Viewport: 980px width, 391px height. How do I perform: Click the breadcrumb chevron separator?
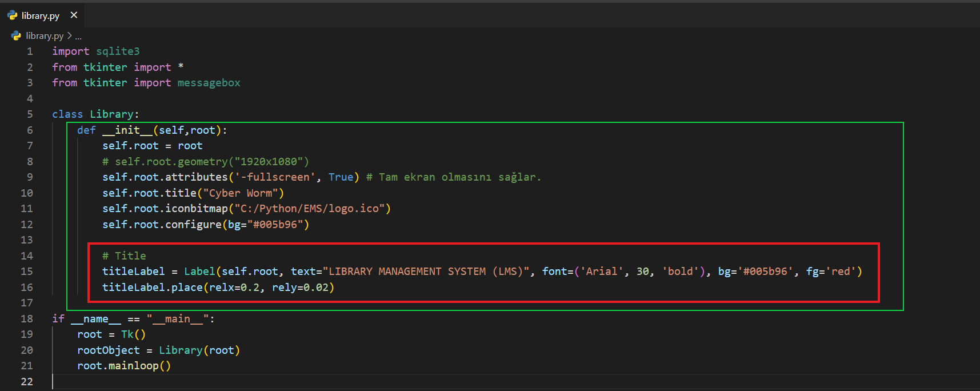coord(69,35)
